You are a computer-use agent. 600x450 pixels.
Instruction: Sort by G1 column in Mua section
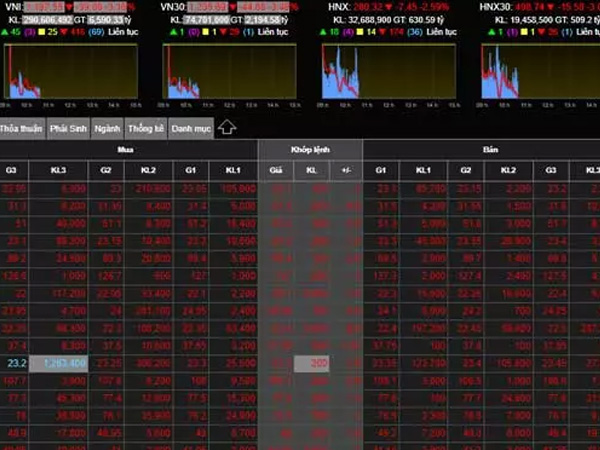[x=191, y=170]
